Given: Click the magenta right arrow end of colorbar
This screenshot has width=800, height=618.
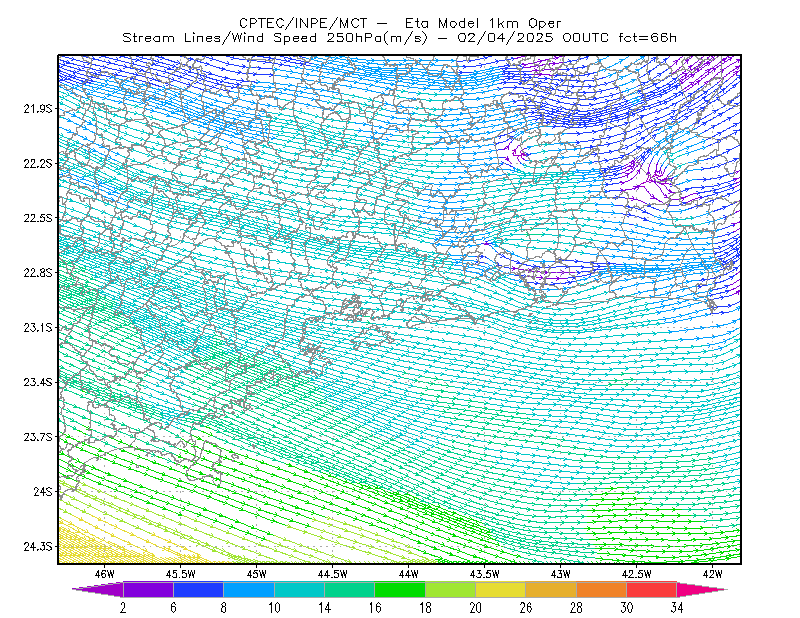Looking at the screenshot, I should pos(702,589).
